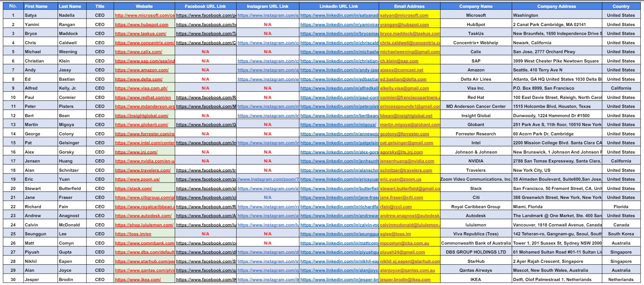Select the "Facebook URL Link" column header
This screenshot has width=644, height=285.
[x=205, y=6]
